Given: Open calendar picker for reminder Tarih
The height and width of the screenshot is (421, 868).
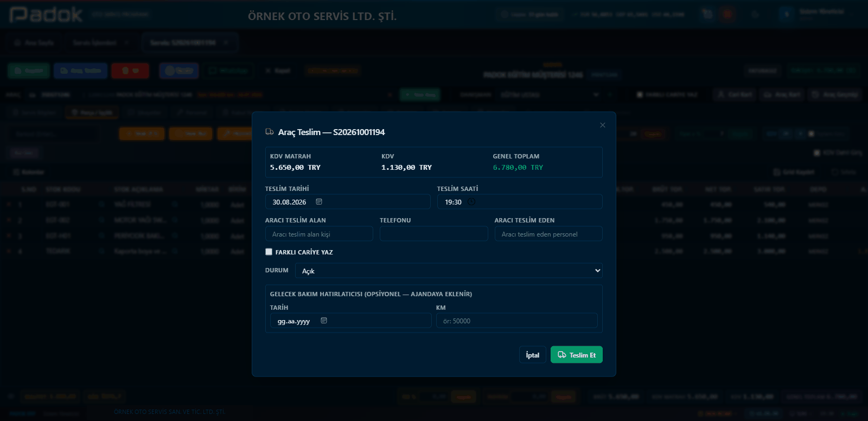Looking at the screenshot, I should tap(324, 321).
